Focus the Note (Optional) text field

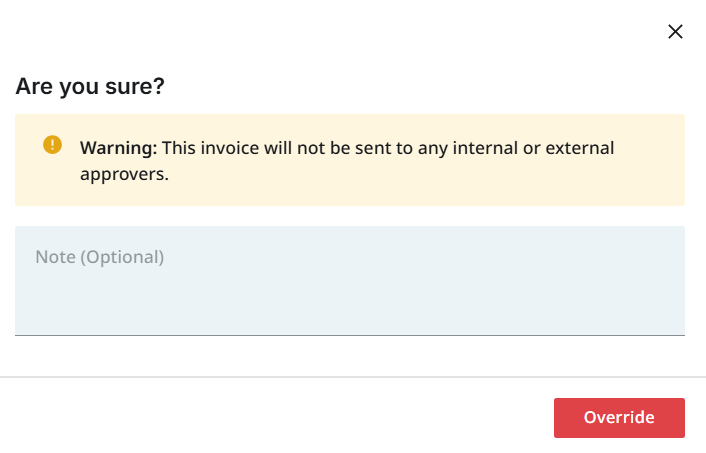coord(349,280)
